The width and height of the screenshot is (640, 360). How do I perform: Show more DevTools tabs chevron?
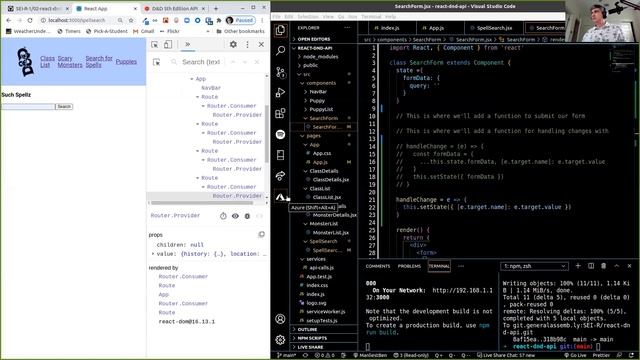click(x=187, y=44)
